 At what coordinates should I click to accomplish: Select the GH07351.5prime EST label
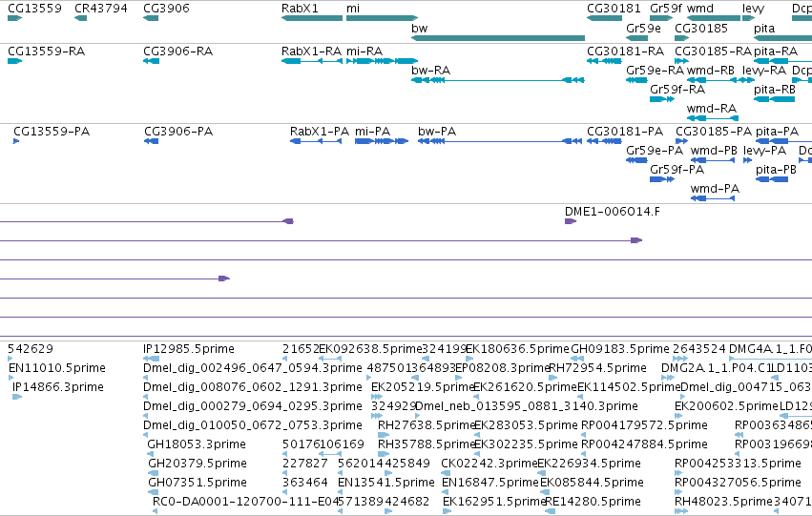198,483
